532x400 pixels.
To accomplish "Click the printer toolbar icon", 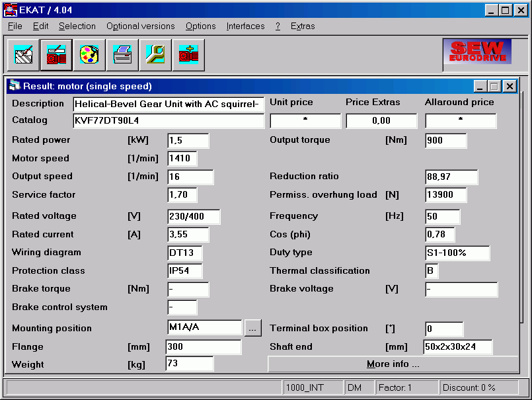I will (122, 55).
